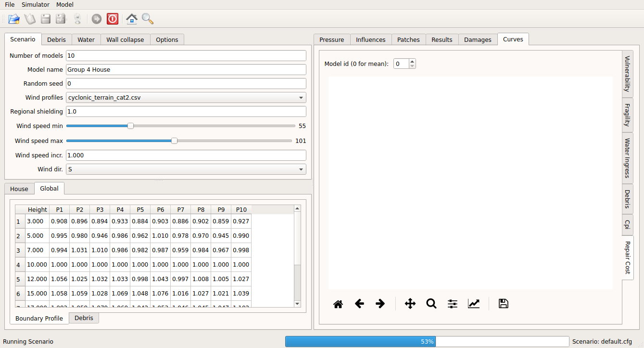
Task: Switch to the Wall collapse tab
Action: coord(125,39)
